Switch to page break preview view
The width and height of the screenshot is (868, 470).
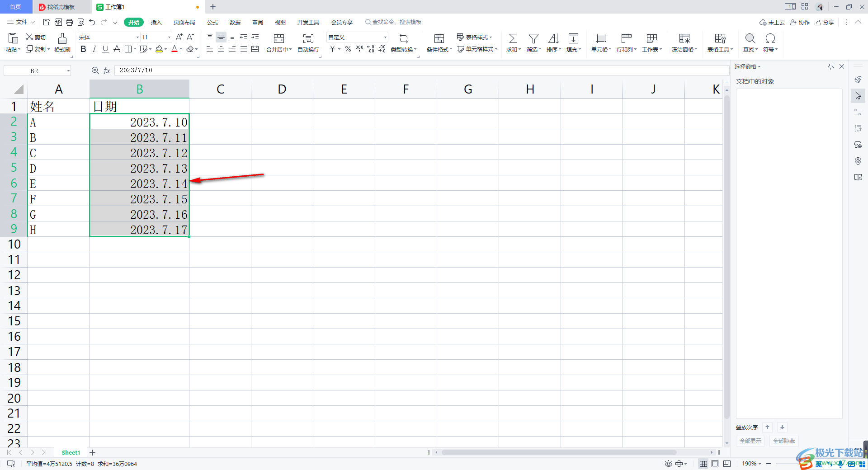pyautogui.click(x=727, y=464)
